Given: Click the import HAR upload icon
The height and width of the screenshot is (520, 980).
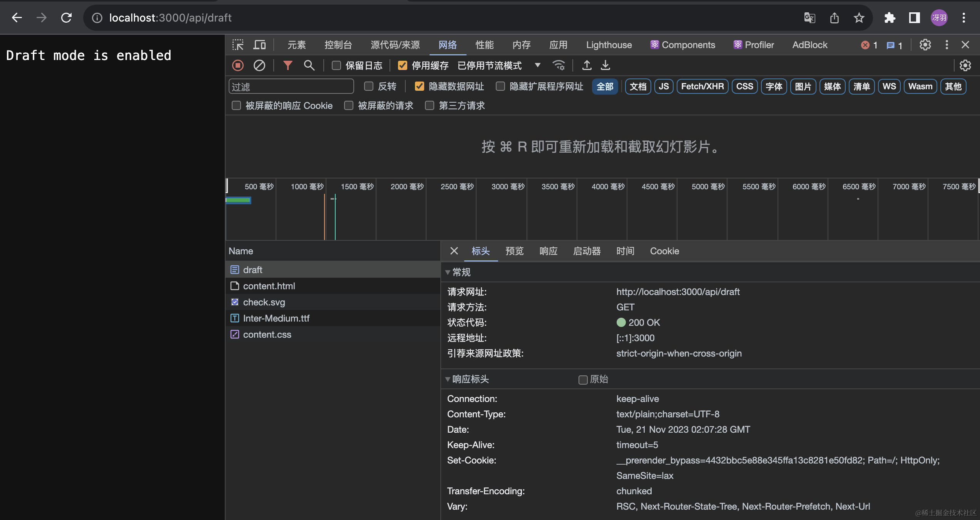Looking at the screenshot, I should 587,65.
